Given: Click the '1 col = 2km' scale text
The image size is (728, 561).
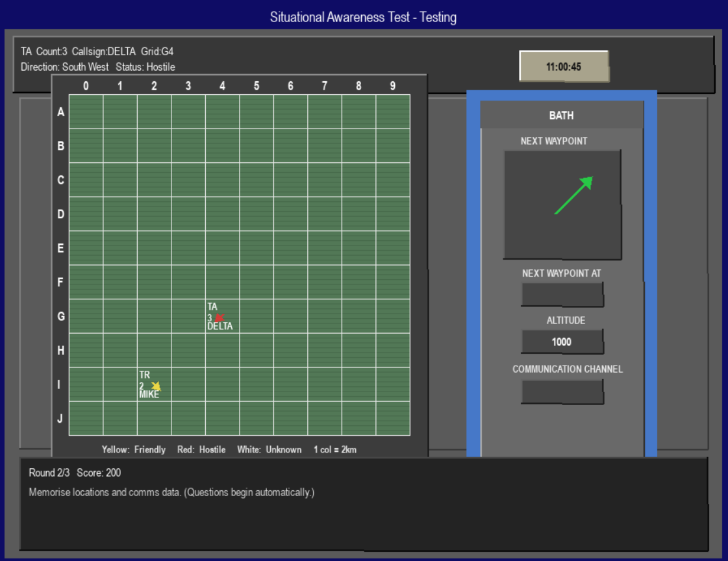Looking at the screenshot, I should (x=335, y=449).
